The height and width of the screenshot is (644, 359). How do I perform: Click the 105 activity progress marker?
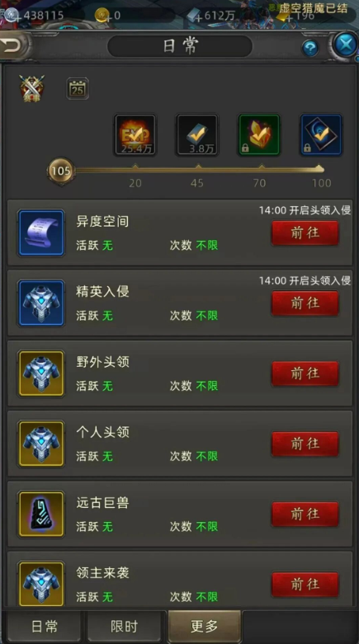click(61, 171)
